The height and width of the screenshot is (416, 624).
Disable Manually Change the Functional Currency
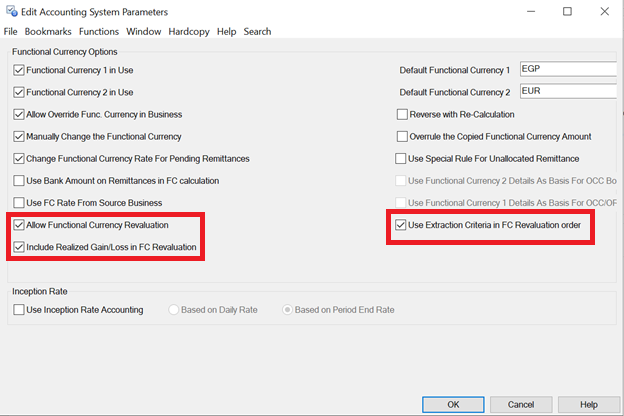coord(19,137)
